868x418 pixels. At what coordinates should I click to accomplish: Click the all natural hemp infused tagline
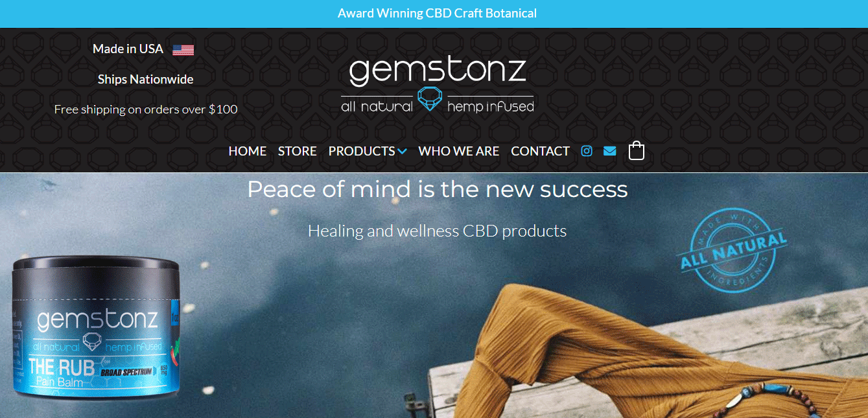(x=438, y=106)
